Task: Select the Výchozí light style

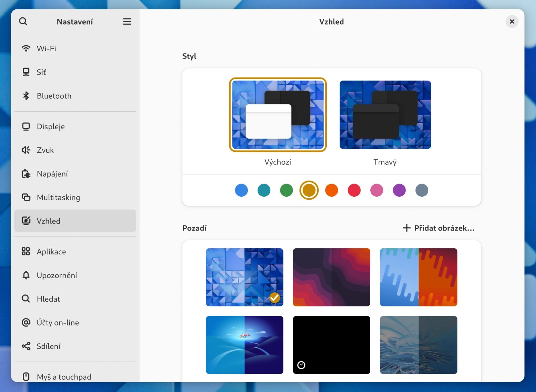Action: tap(278, 115)
